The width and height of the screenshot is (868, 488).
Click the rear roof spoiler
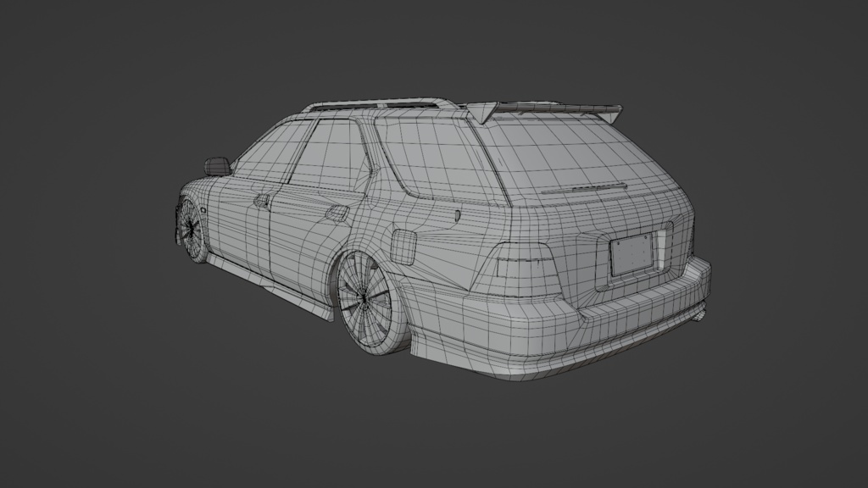(x=543, y=111)
